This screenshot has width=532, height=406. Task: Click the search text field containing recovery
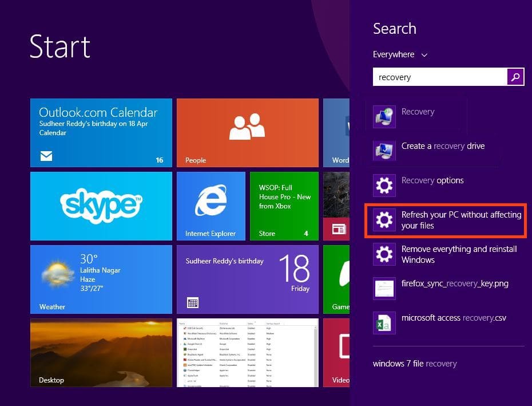pos(439,77)
